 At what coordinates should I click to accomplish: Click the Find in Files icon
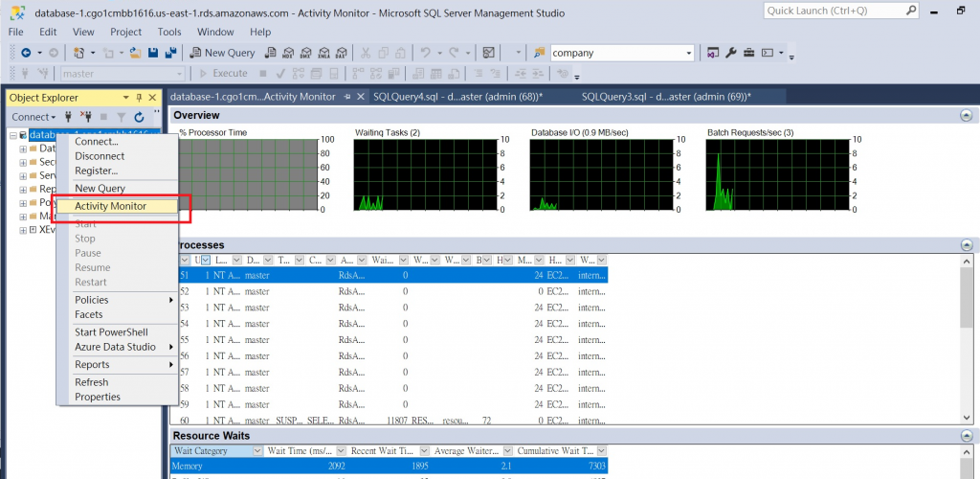(x=538, y=53)
